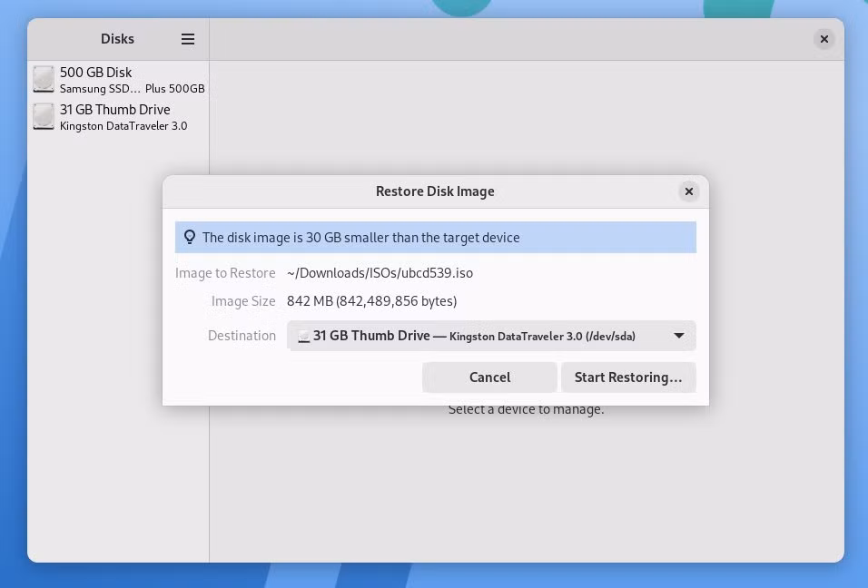Click the '~/Downloads/ISOs/ubcd539.iso' path
The width and height of the screenshot is (868, 588).
click(x=380, y=273)
